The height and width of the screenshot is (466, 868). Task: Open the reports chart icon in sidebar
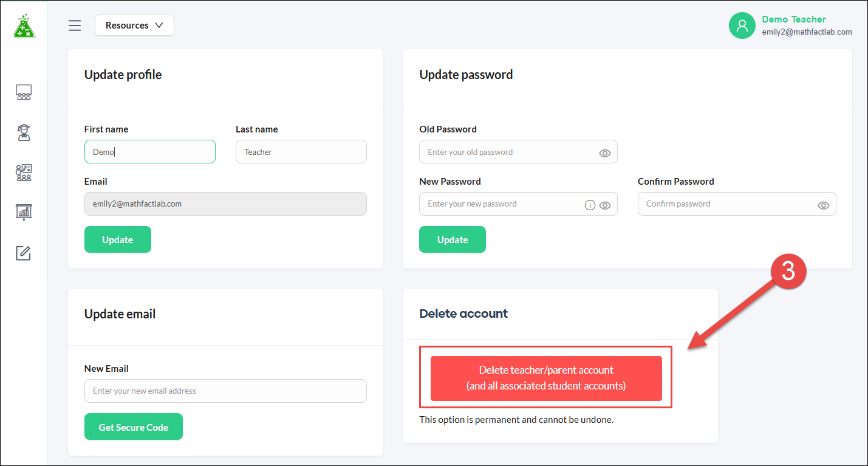pyautogui.click(x=24, y=212)
